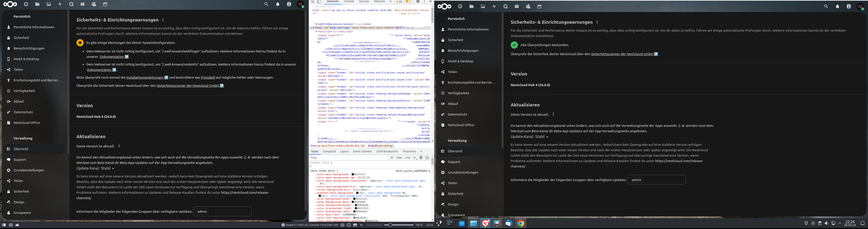Select Support in left window sidebar
Viewport: 868px width, 229px height.
(34, 160)
